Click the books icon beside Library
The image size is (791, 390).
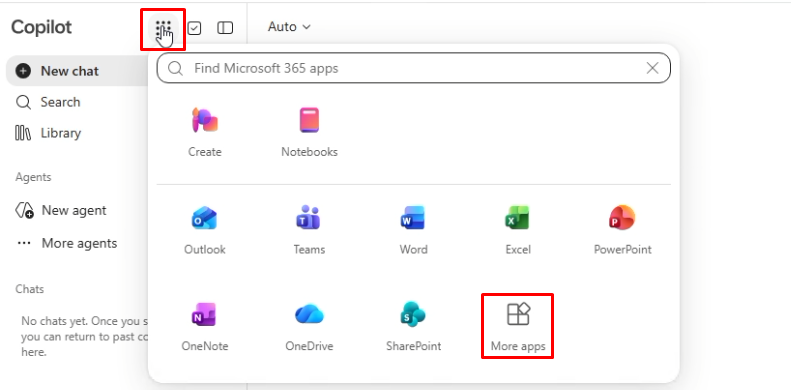click(23, 133)
